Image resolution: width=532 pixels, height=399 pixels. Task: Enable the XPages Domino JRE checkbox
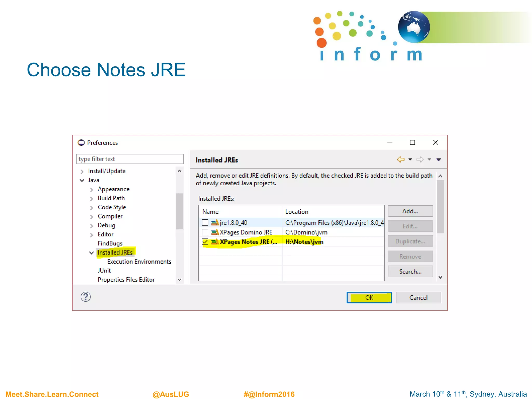[x=205, y=232]
